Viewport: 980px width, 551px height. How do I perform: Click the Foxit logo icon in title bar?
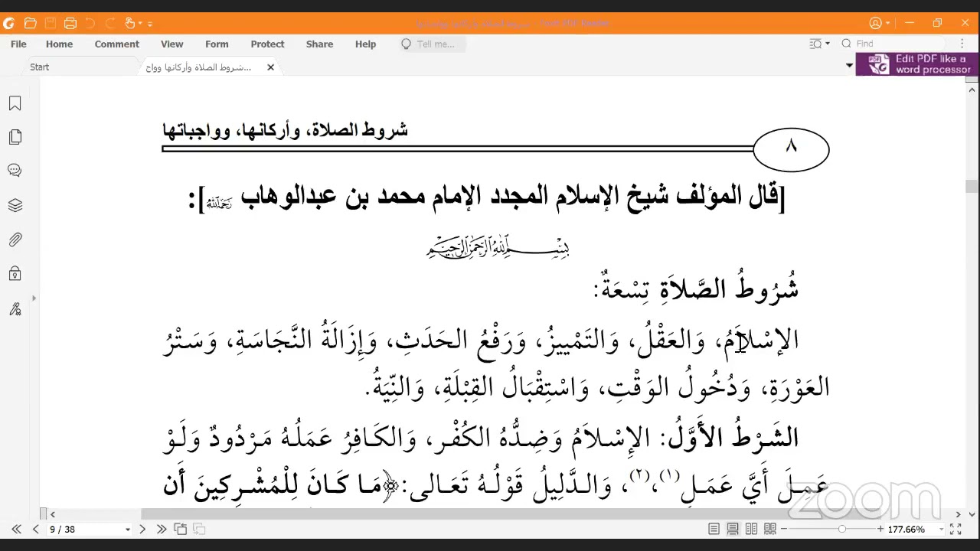(9, 23)
